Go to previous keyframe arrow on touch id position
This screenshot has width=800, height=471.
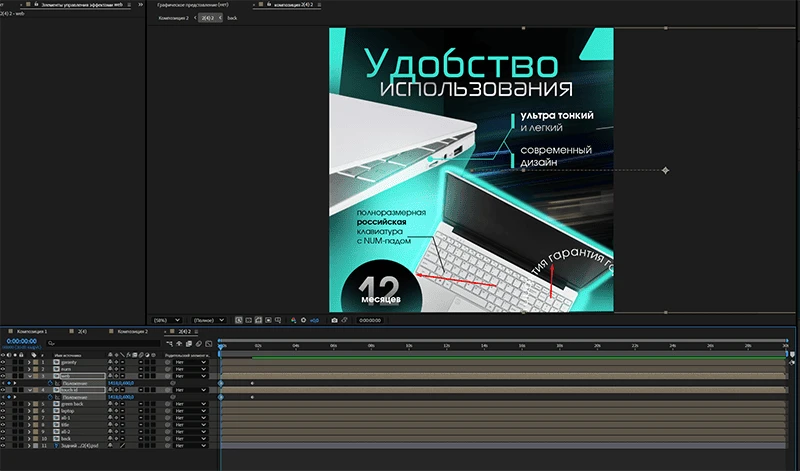click(x=3, y=397)
